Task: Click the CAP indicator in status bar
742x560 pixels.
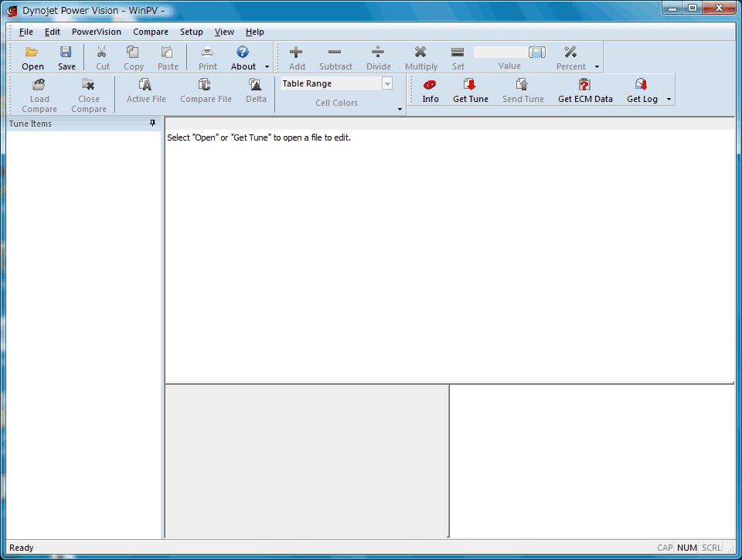Action: [665, 548]
